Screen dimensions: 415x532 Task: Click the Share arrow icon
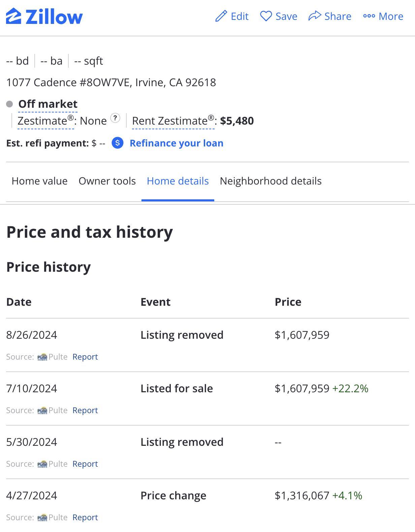[x=315, y=16]
